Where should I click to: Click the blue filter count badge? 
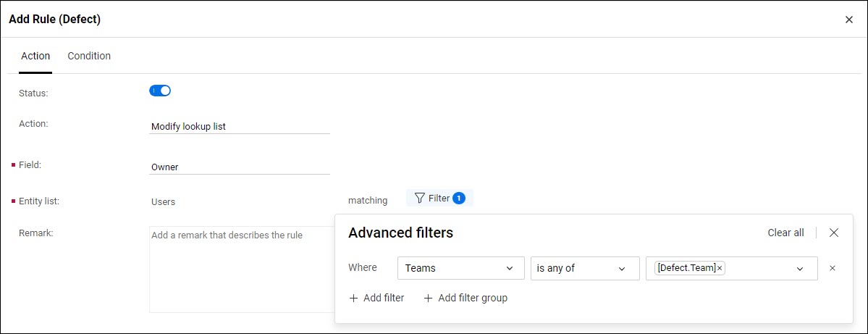pyautogui.click(x=458, y=199)
